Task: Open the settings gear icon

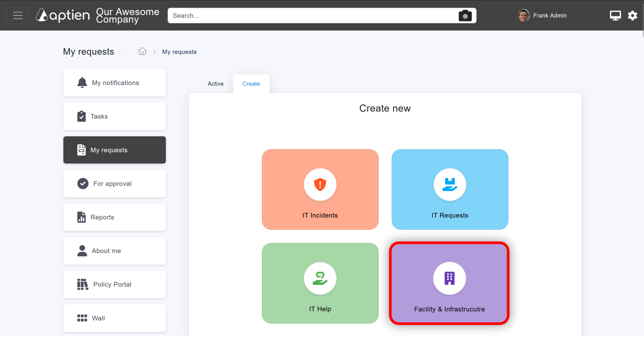Action: (x=632, y=15)
